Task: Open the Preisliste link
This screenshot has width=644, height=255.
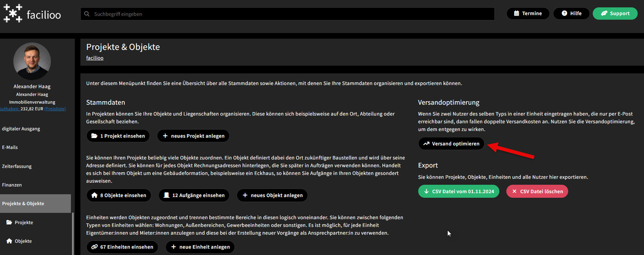Action: click(55, 109)
